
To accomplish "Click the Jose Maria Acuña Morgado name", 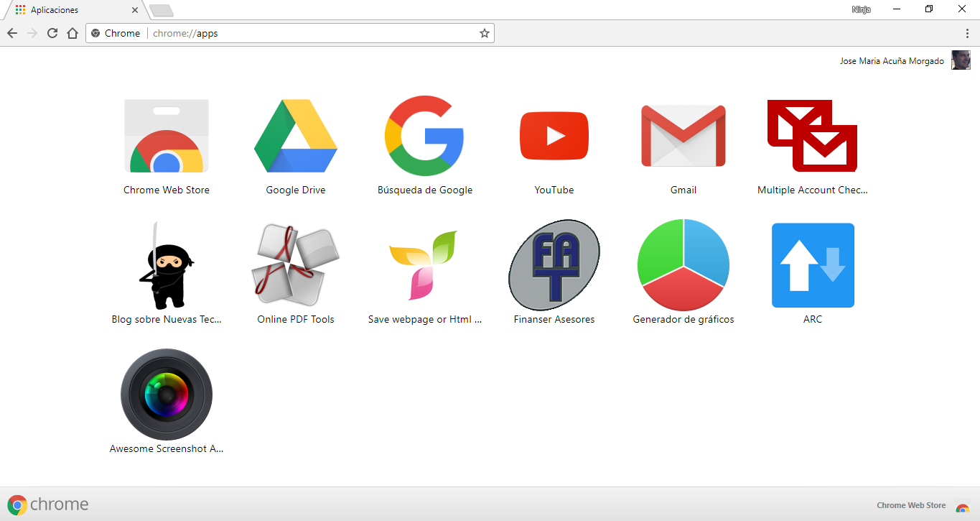I will pos(892,61).
